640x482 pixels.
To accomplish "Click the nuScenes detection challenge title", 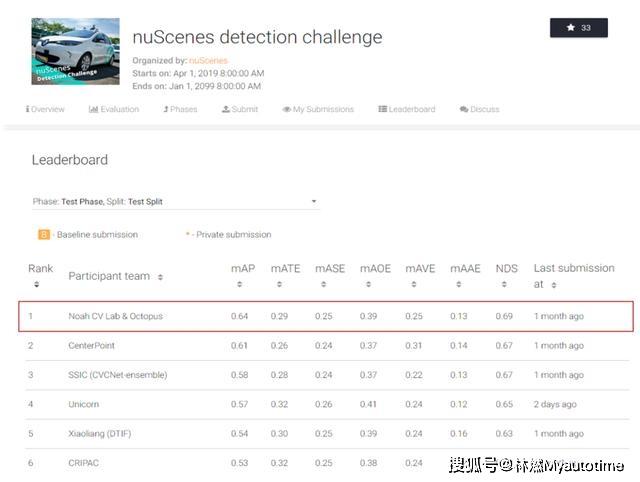I will pyautogui.click(x=258, y=37).
